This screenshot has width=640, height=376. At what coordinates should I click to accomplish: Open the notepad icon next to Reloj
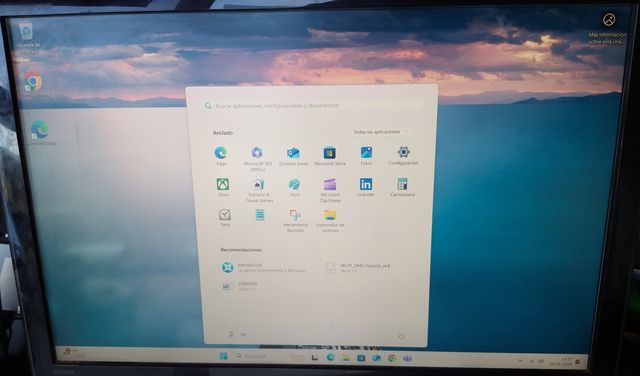[x=260, y=215]
